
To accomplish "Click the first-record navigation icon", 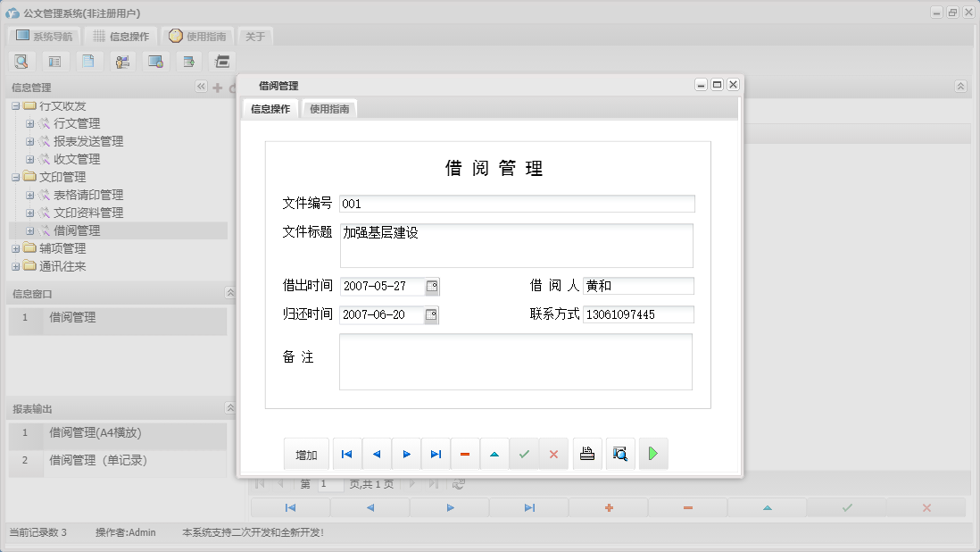I will (x=346, y=454).
